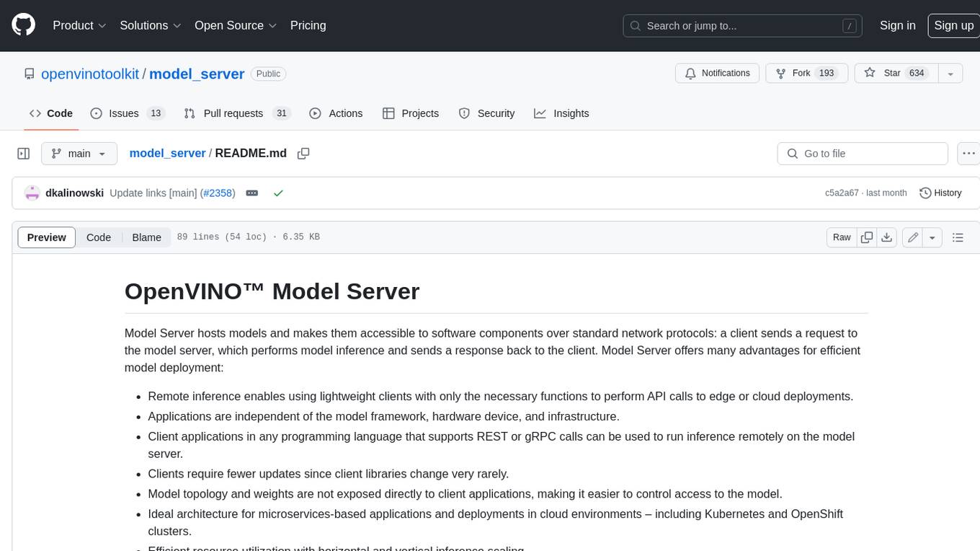Select the Blame view
The image size is (980, 551).
(146, 237)
